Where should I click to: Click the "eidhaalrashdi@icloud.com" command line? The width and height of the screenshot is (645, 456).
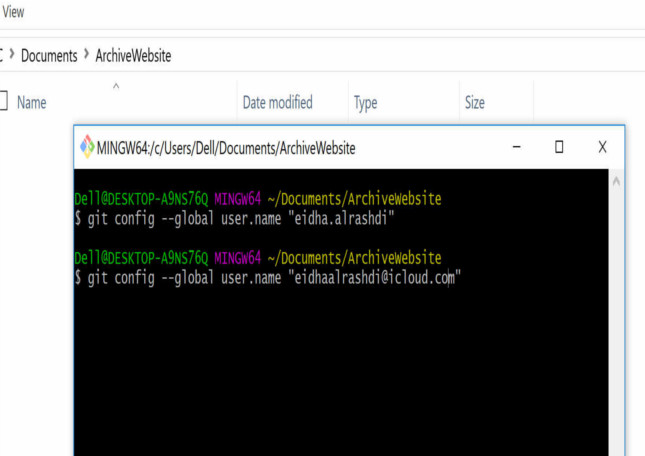(268, 278)
